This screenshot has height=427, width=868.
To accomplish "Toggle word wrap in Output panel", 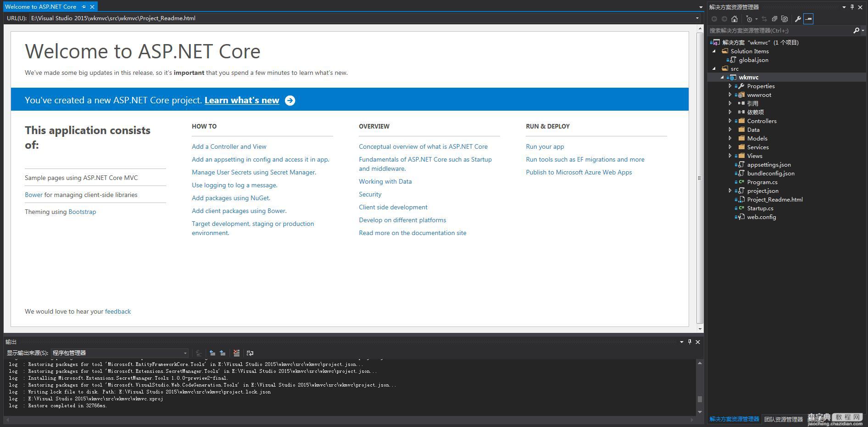I will 250,353.
